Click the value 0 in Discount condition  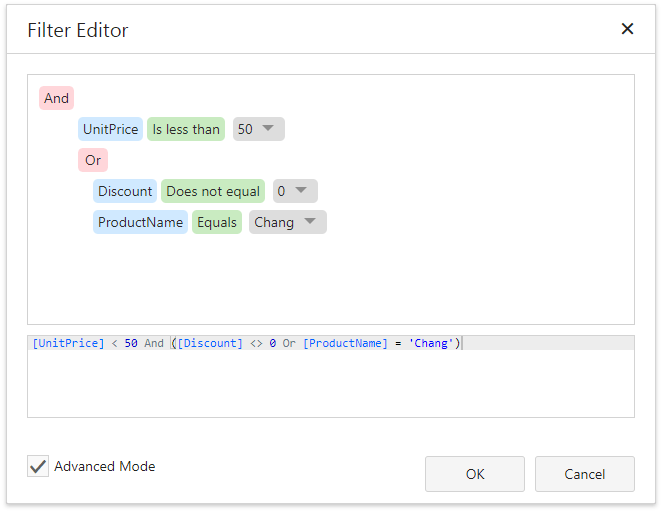[281, 191]
